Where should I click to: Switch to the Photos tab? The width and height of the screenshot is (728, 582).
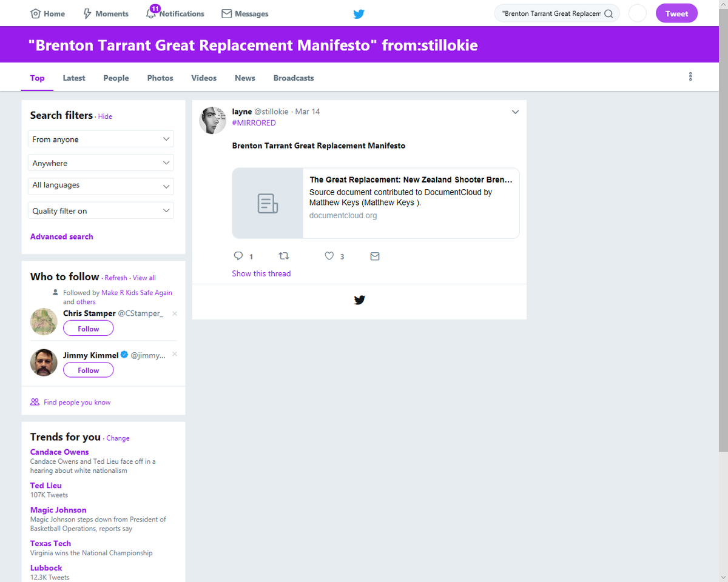click(x=160, y=78)
